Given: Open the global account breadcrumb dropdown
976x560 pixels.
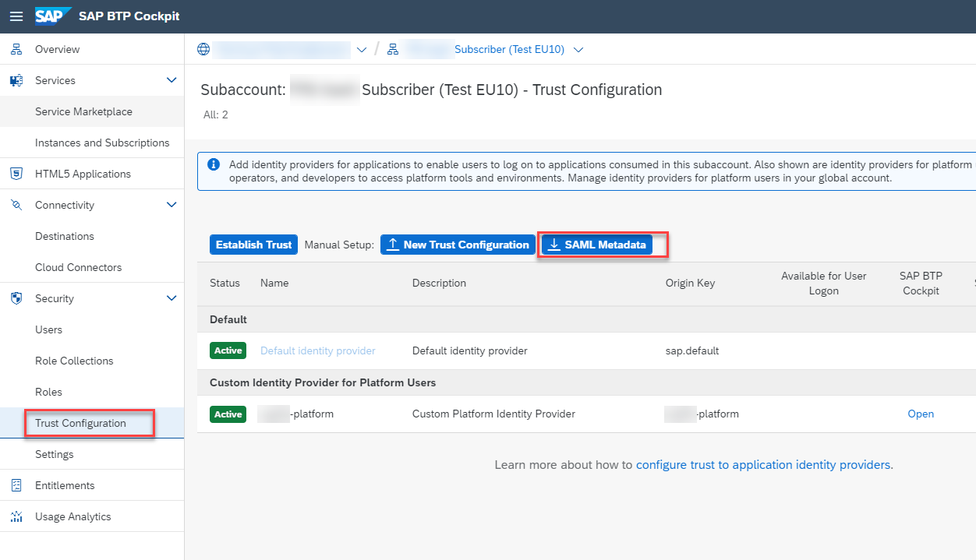Looking at the screenshot, I should click(362, 50).
